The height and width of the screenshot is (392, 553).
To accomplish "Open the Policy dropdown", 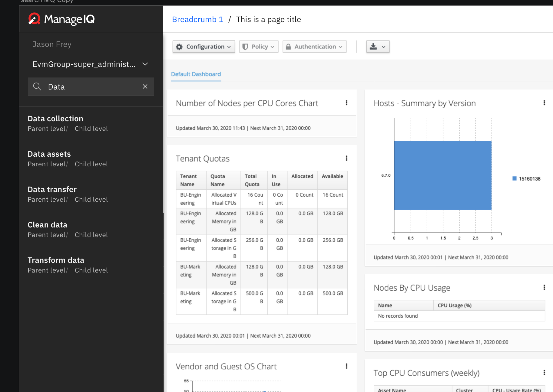I will click(259, 47).
